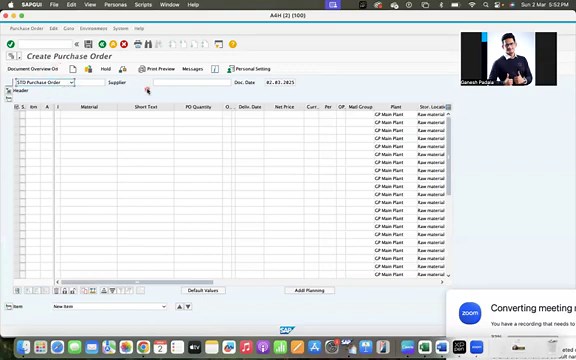Click the green Back arrow icon
Screen dimensions: 576x360
tap(102, 44)
